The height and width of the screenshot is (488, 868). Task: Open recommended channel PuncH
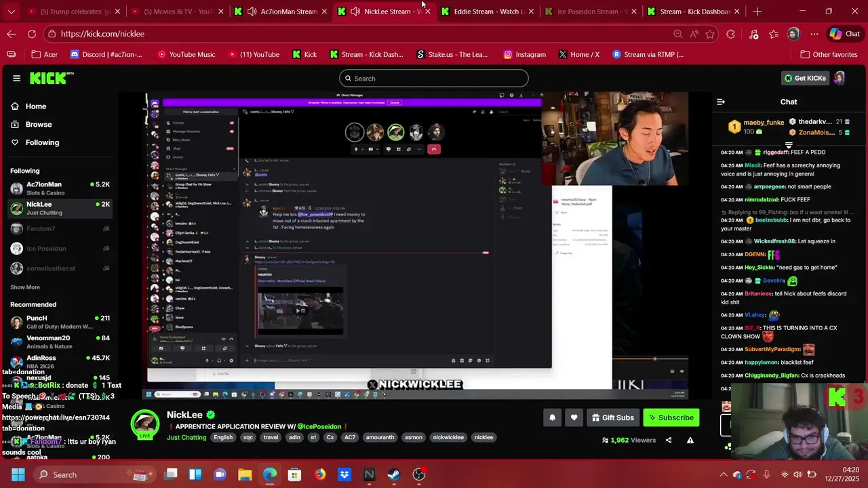(x=60, y=322)
